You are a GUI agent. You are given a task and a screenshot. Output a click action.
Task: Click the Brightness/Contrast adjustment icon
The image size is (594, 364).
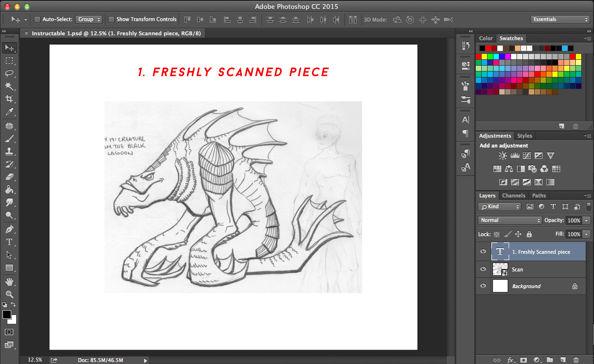coord(503,156)
